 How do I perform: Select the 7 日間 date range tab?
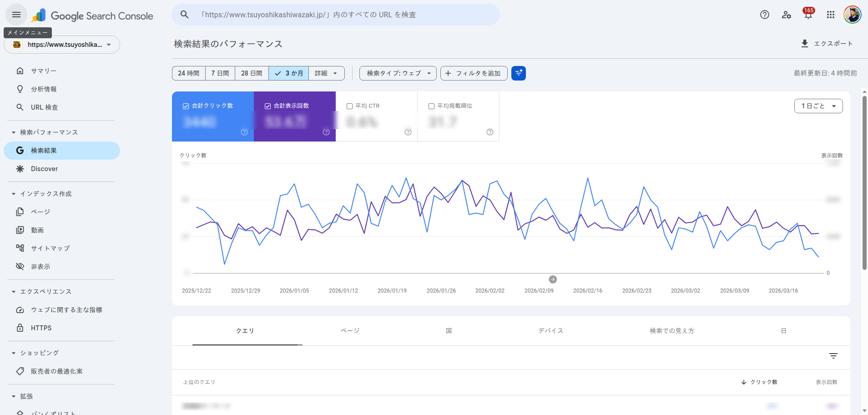point(220,73)
